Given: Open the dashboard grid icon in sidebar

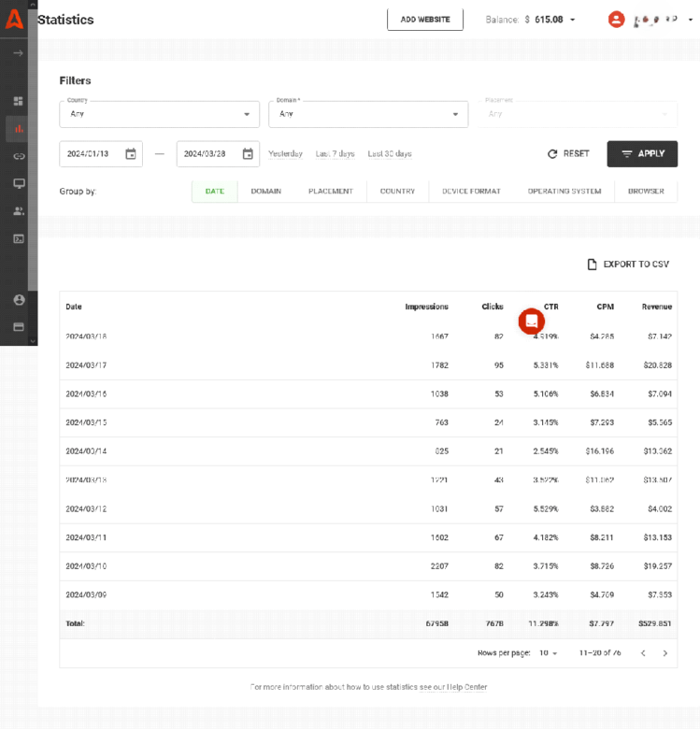Looking at the screenshot, I should click(x=18, y=101).
